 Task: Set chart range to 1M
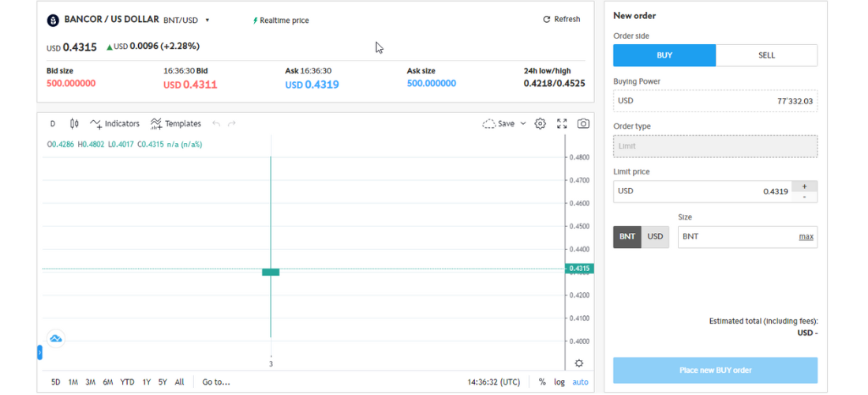click(73, 382)
